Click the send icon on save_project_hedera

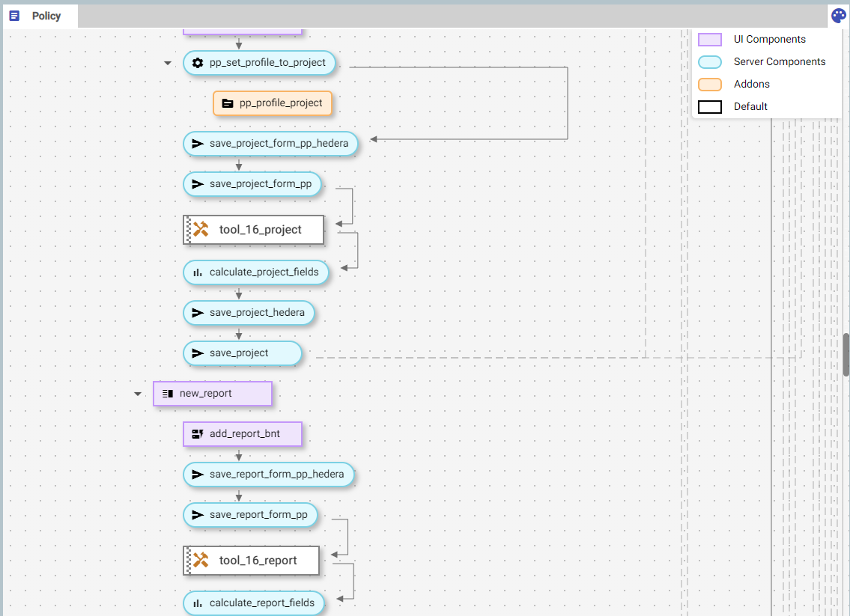click(x=198, y=313)
